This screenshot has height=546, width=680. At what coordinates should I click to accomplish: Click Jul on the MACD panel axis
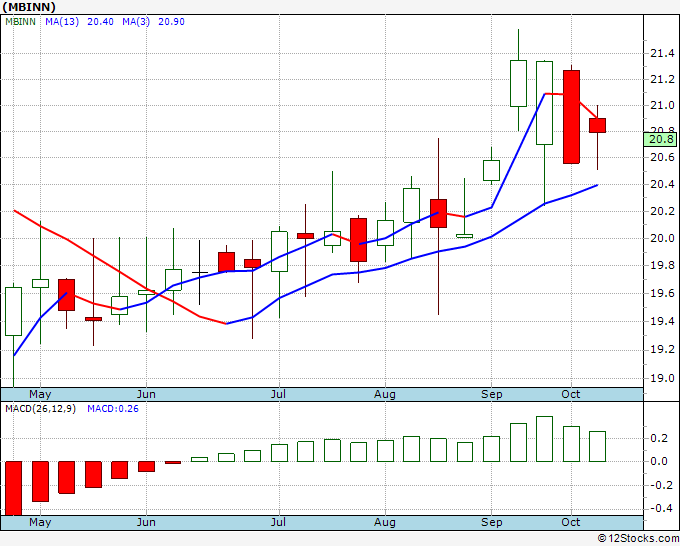coord(278,522)
